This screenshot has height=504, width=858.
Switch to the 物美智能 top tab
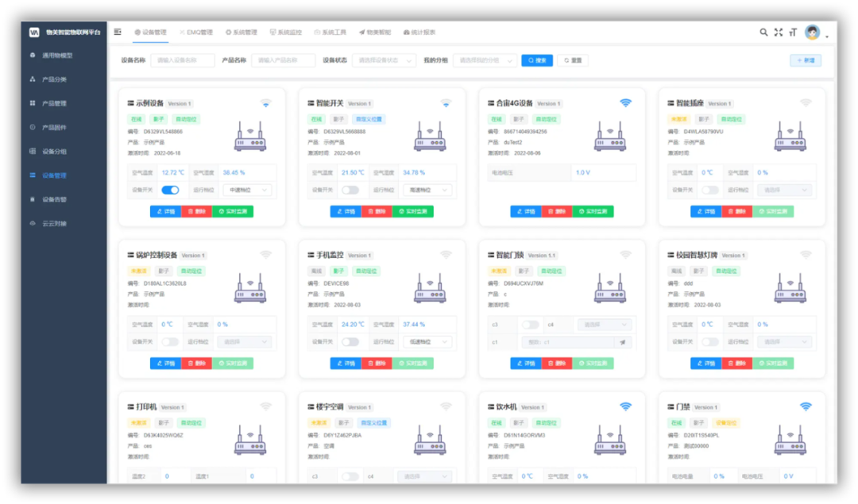pyautogui.click(x=375, y=33)
